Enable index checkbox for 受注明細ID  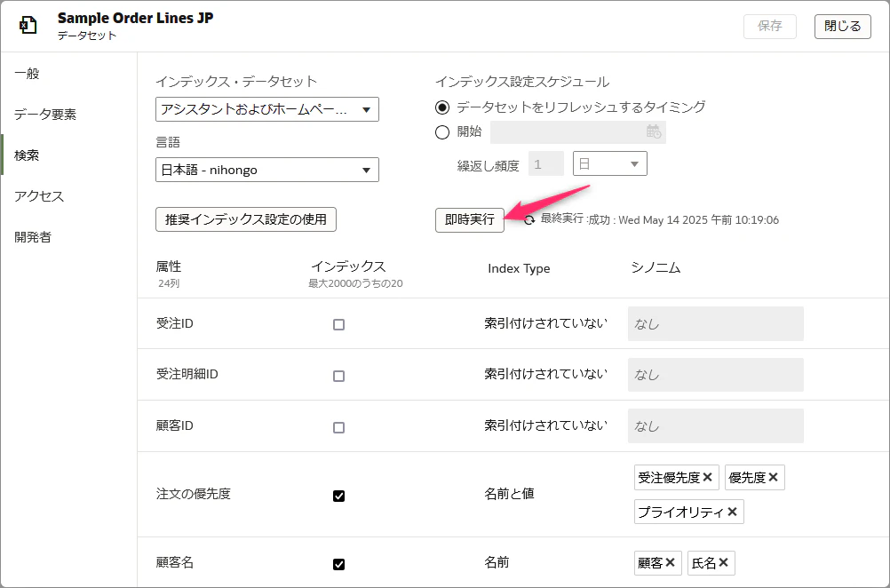(x=339, y=376)
